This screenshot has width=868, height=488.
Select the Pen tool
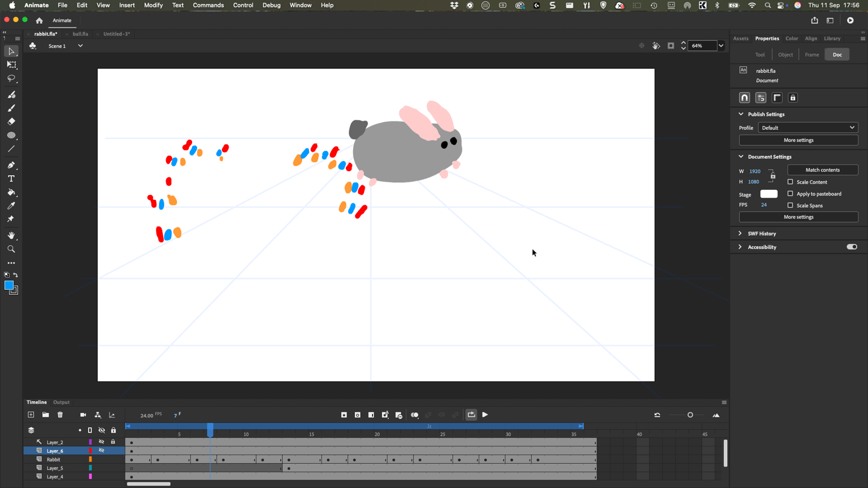[x=11, y=165]
